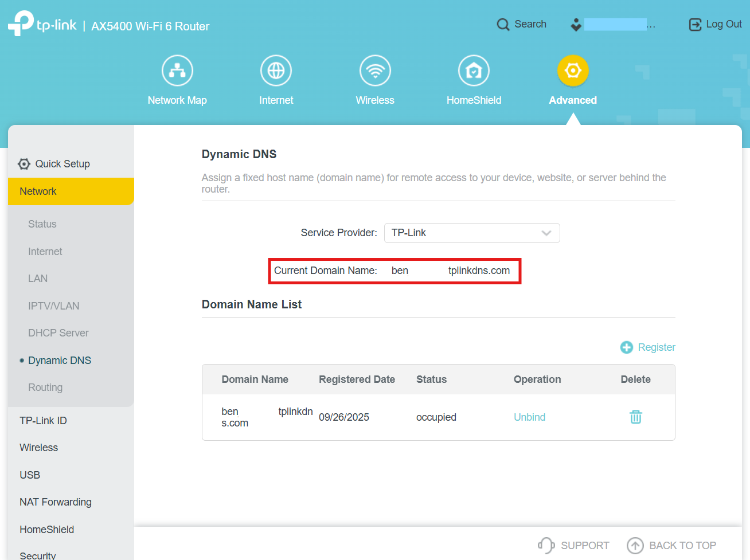The height and width of the screenshot is (560, 750).
Task: Click BACK TO TOP button
Action: click(671, 545)
